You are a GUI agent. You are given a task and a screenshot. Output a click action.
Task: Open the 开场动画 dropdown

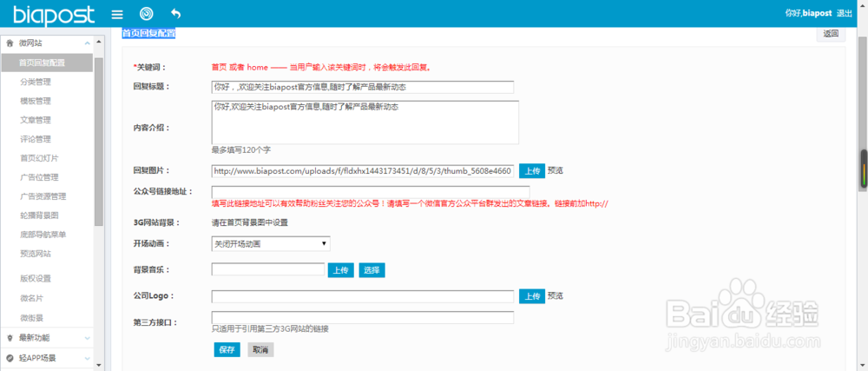point(271,243)
